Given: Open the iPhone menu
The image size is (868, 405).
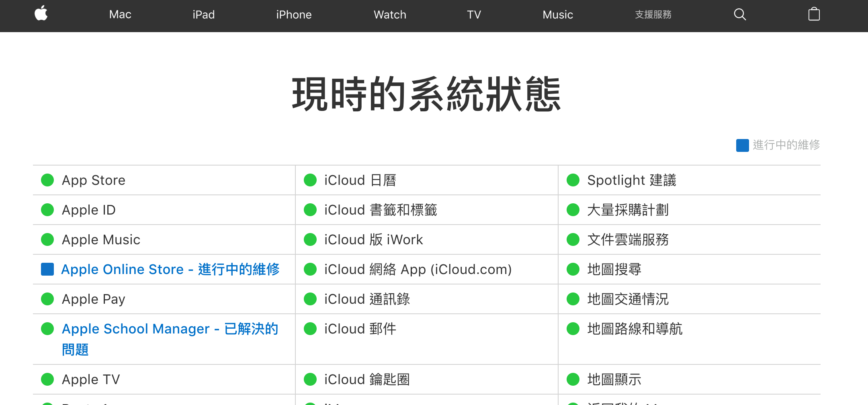Looking at the screenshot, I should click(294, 14).
